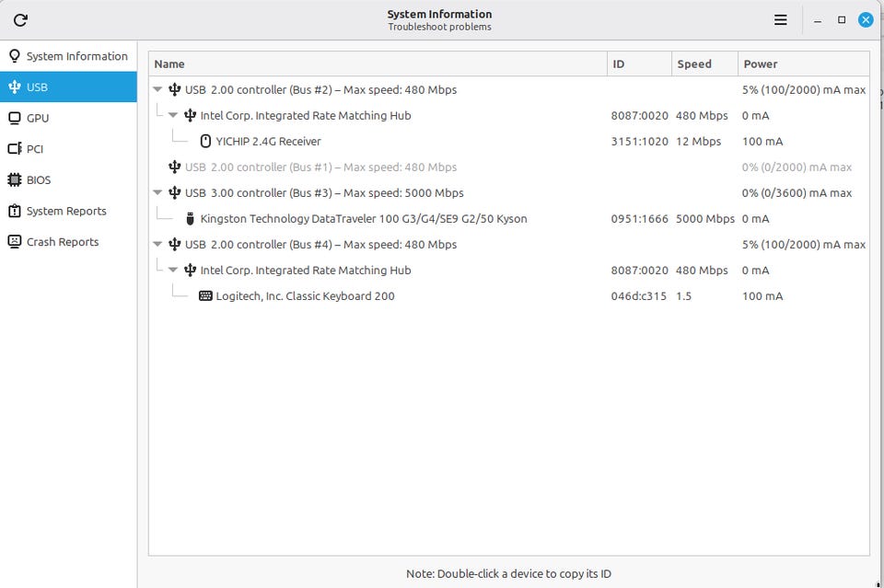Click the 5000 Mbps speed cell

[705, 218]
